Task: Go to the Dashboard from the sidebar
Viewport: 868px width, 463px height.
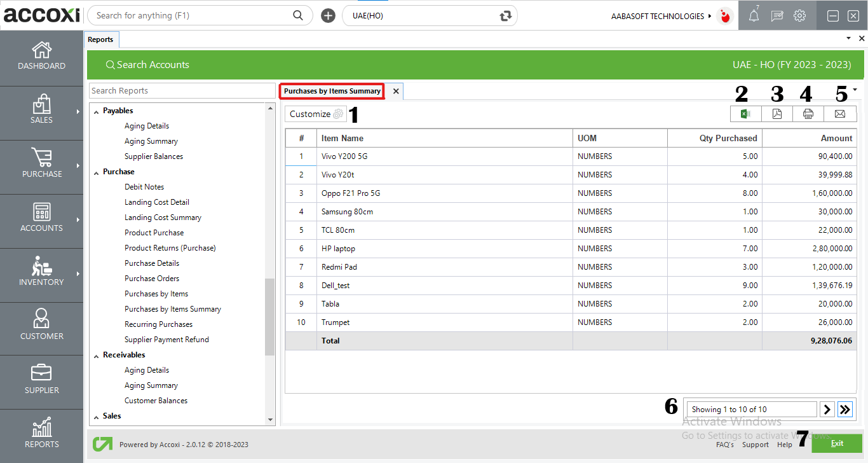Action: click(x=41, y=57)
